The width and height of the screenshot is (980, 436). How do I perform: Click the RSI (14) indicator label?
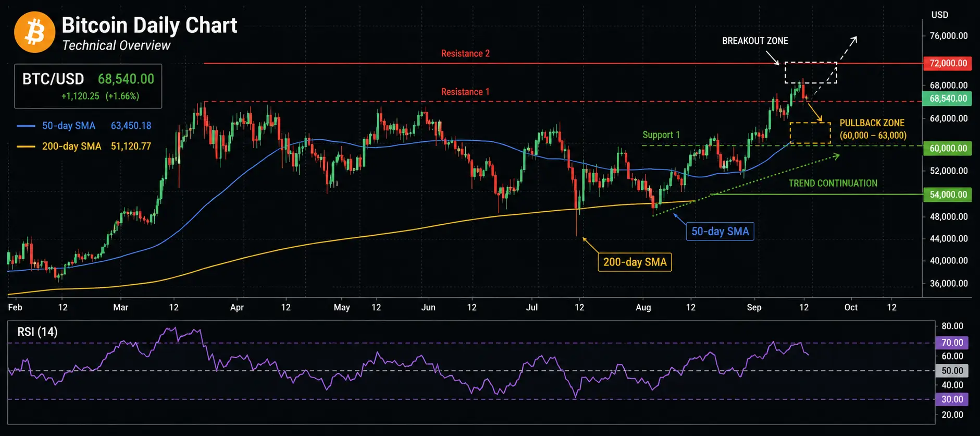coord(38,332)
